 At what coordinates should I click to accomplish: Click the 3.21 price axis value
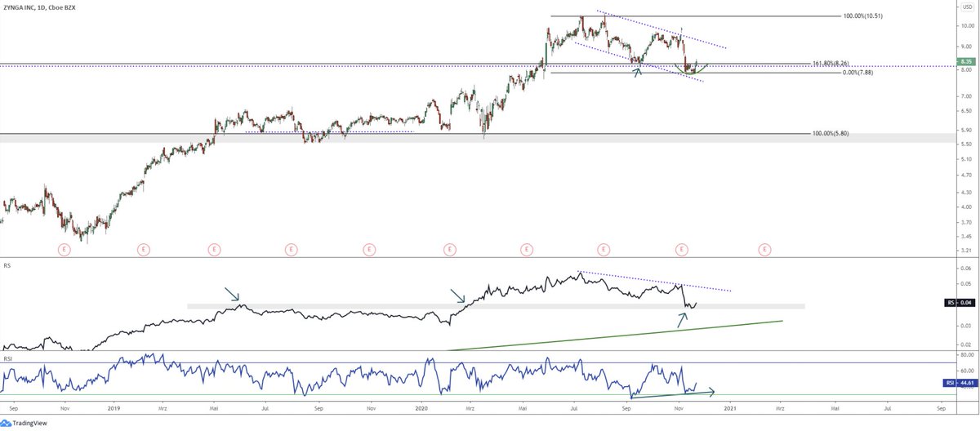click(968, 251)
